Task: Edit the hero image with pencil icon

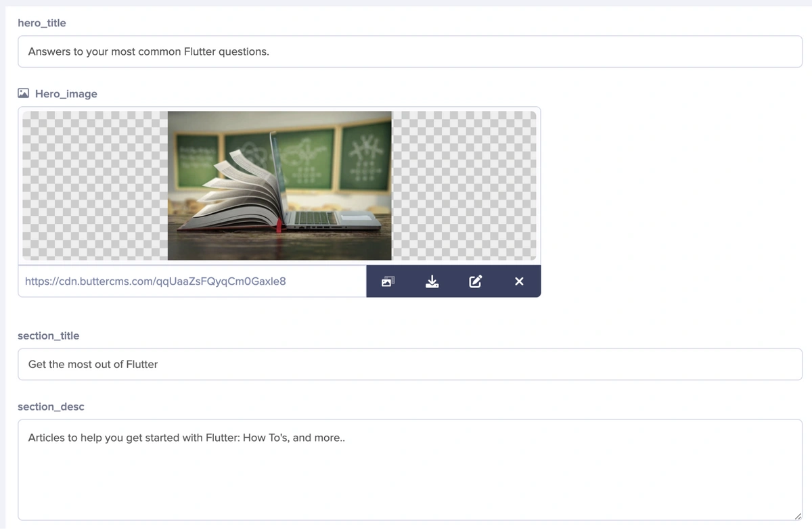Action: [476, 281]
